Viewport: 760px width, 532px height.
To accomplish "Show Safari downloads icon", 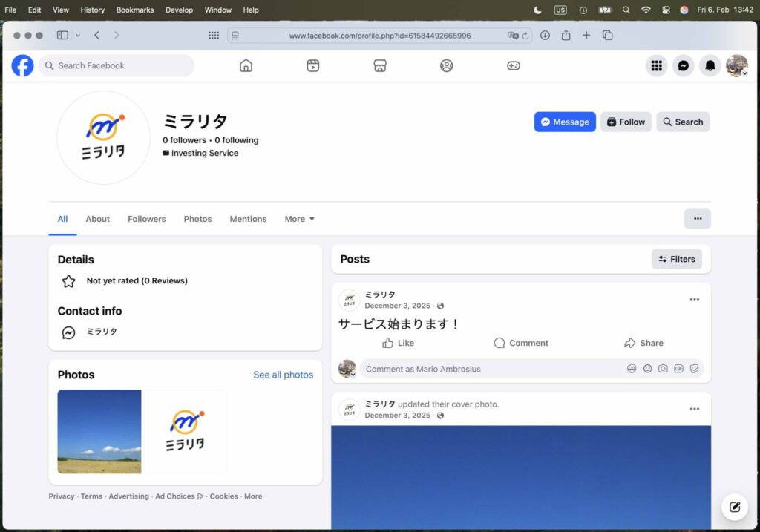I will (546, 35).
